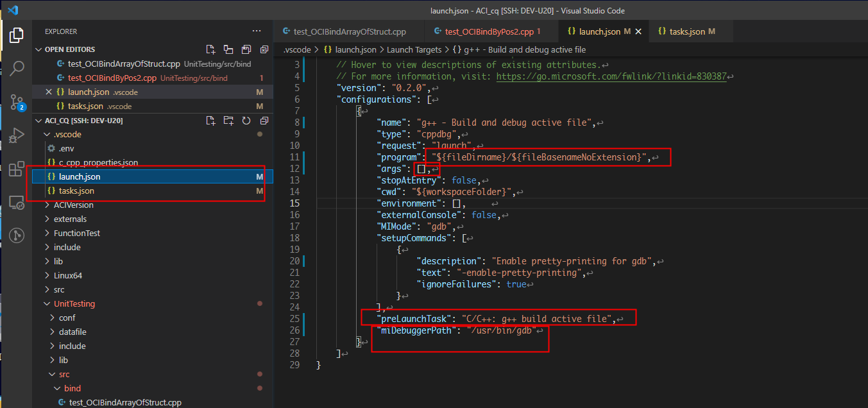868x408 pixels.
Task: Click line number 15 in gutter
Action: point(294,203)
